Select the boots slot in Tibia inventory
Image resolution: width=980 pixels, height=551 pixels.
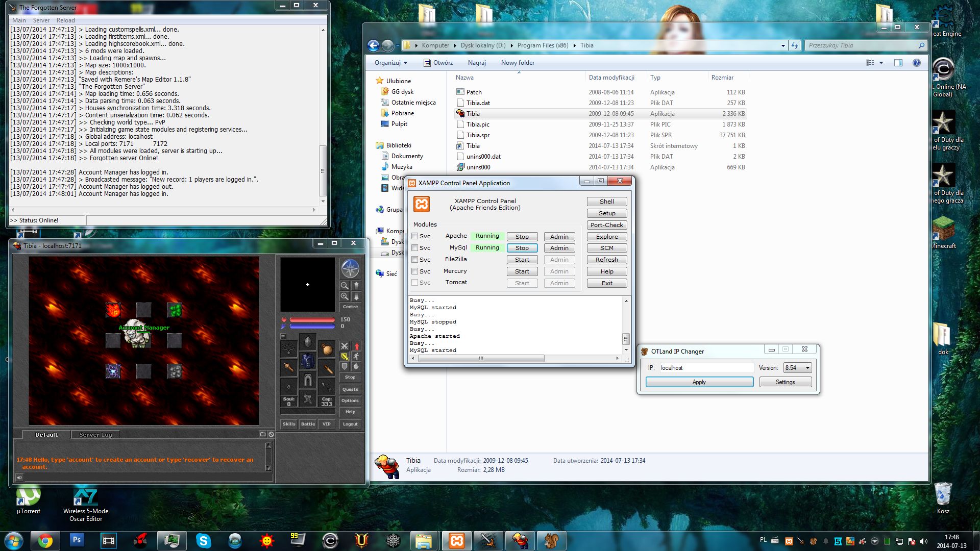(307, 398)
